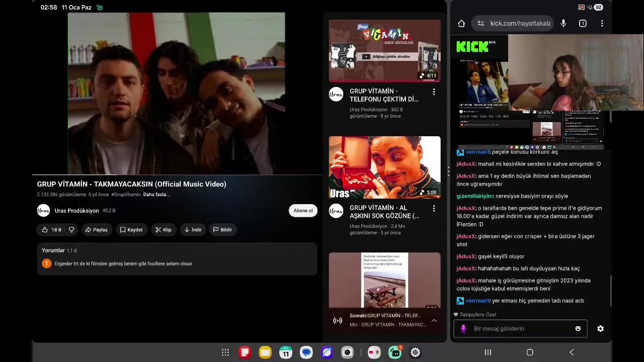This screenshot has width=644, height=362.
Task: Like the TAKMAYACAKSIN video (18 B)
Action: [x=51, y=230]
